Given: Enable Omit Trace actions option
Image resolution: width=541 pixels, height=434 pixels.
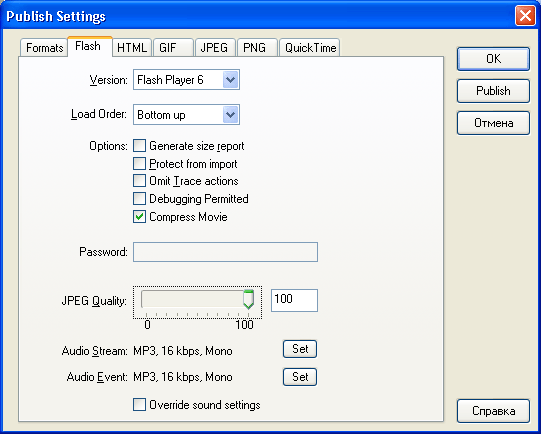Looking at the screenshot, I should 139,180.
